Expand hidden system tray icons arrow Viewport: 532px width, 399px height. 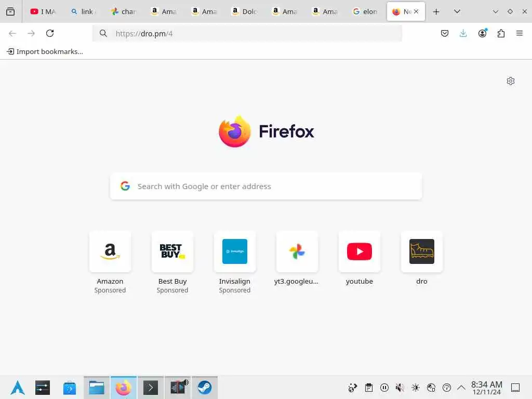pos(461,388)
